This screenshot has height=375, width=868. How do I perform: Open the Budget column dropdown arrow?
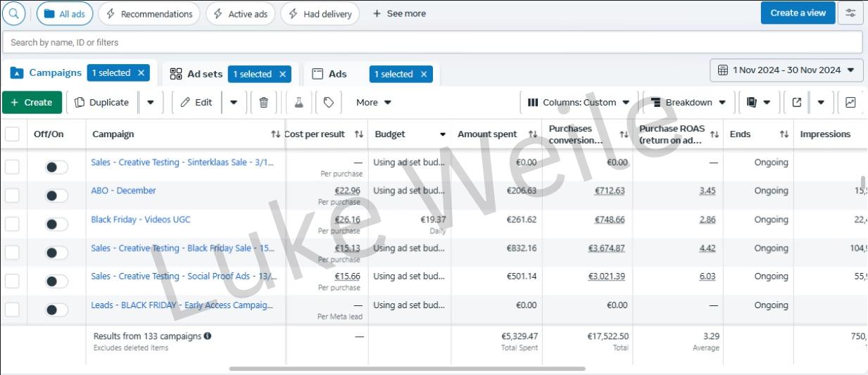click(x=443, y=134)
